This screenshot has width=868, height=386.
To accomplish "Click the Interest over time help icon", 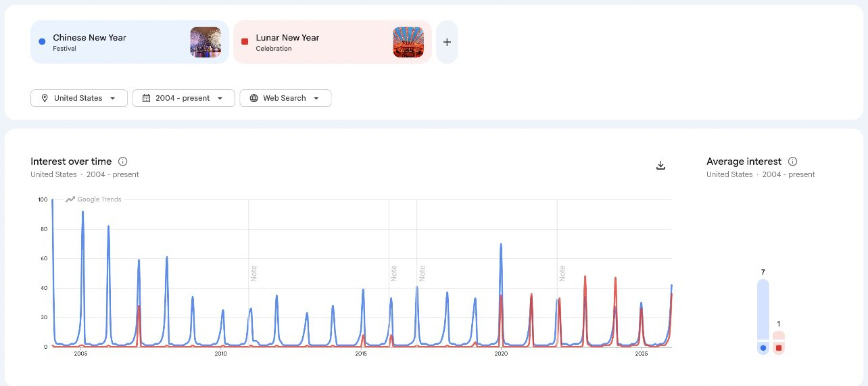I will tap(122, 162).
